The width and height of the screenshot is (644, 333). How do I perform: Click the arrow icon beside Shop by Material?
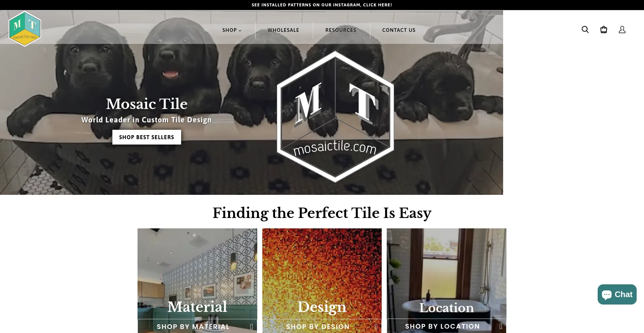coord(251,327)
